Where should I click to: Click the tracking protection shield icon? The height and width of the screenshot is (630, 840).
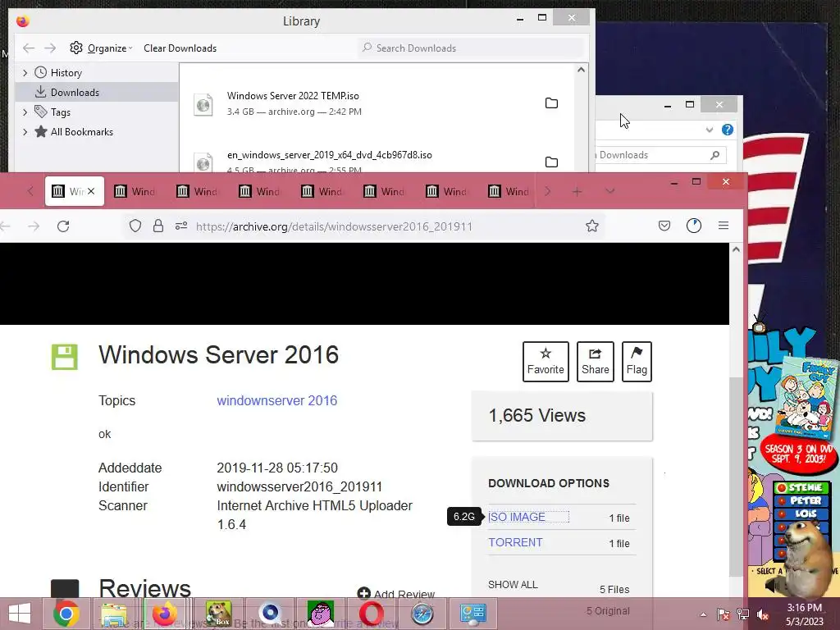point(135,226)
